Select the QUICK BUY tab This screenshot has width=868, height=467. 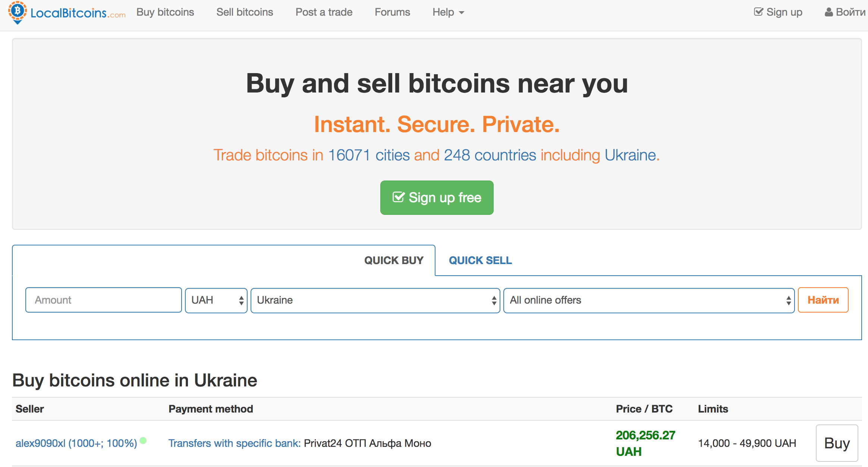tap(394, 260)
